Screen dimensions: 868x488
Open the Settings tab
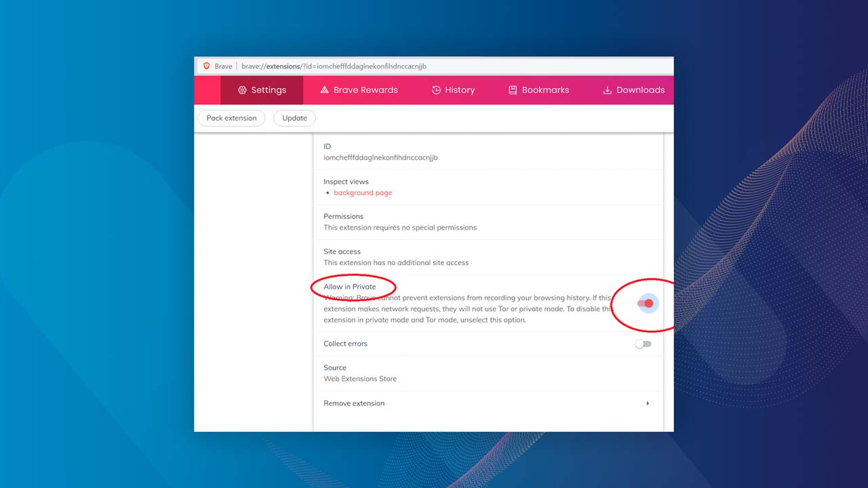pos(262,90)
